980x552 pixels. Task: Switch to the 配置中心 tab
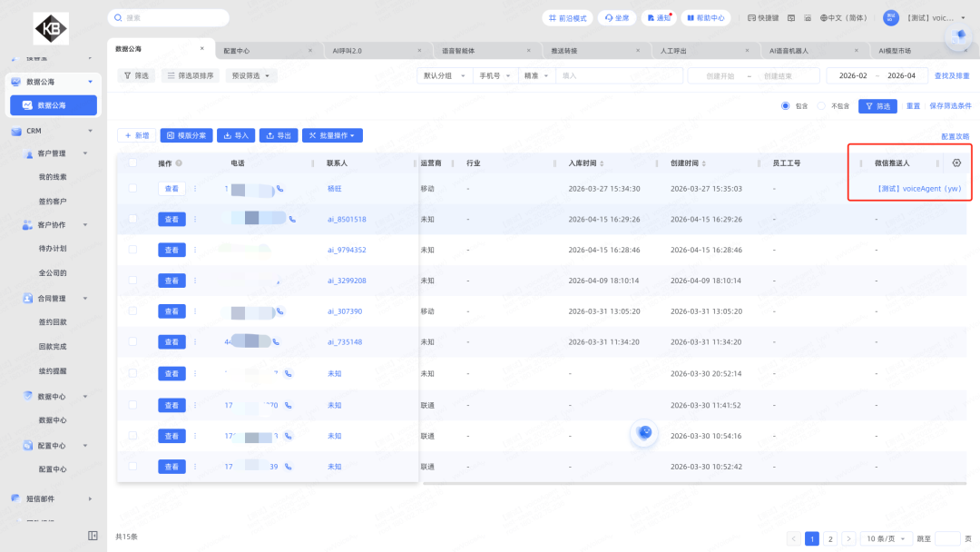pyautogui.click(x=237, y=51)
